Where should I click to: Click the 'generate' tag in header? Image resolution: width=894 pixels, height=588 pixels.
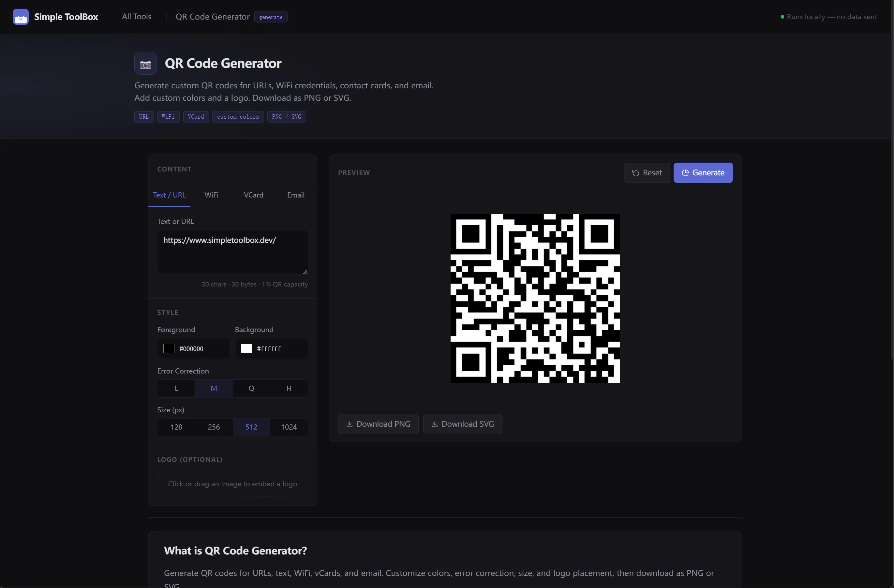coord(271,17)
